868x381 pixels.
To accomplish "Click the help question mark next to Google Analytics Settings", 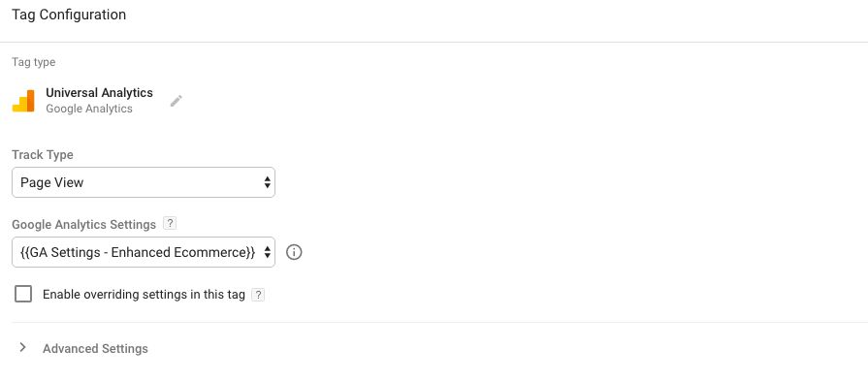I will pos(171,224).
